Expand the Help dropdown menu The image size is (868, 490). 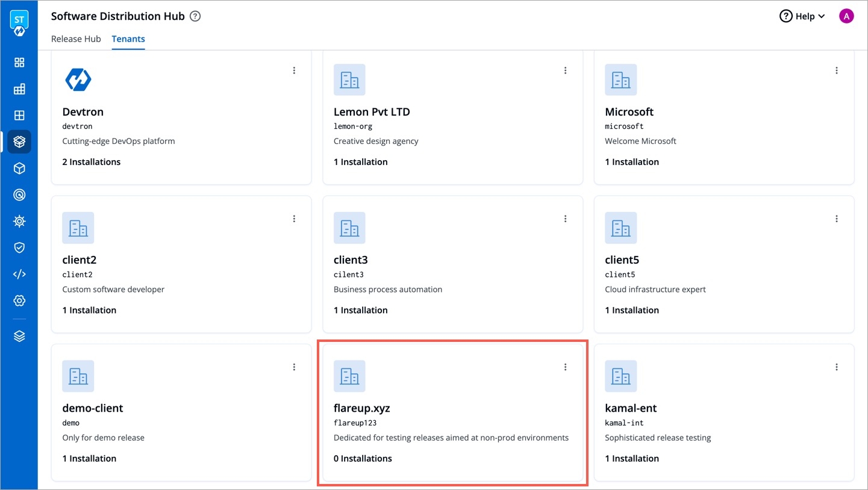point(802,16)
